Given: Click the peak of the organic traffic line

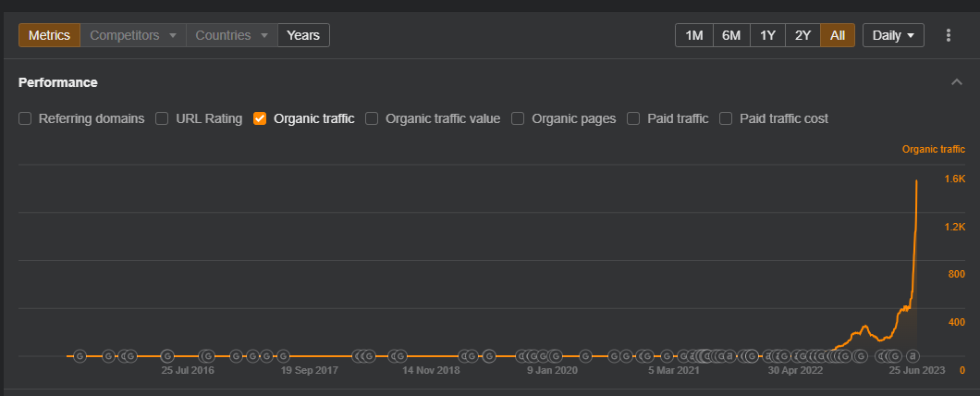Looking at the screenshot, I should 916,180.
